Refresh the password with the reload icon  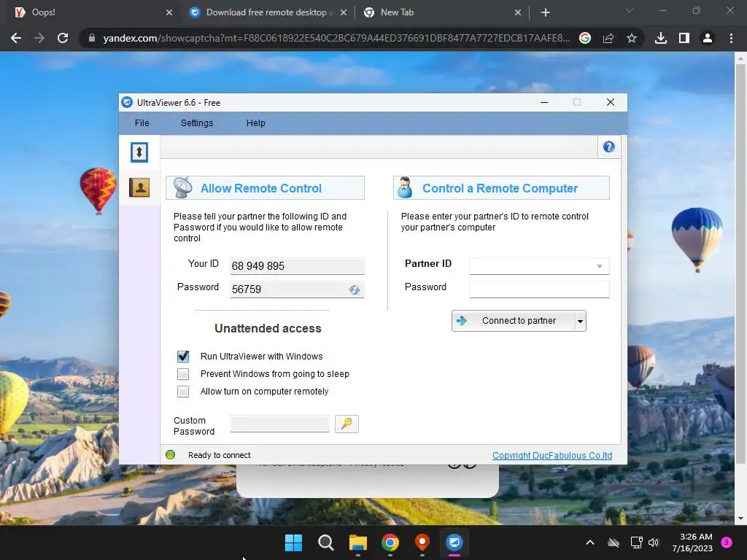[x=354, y=289]
